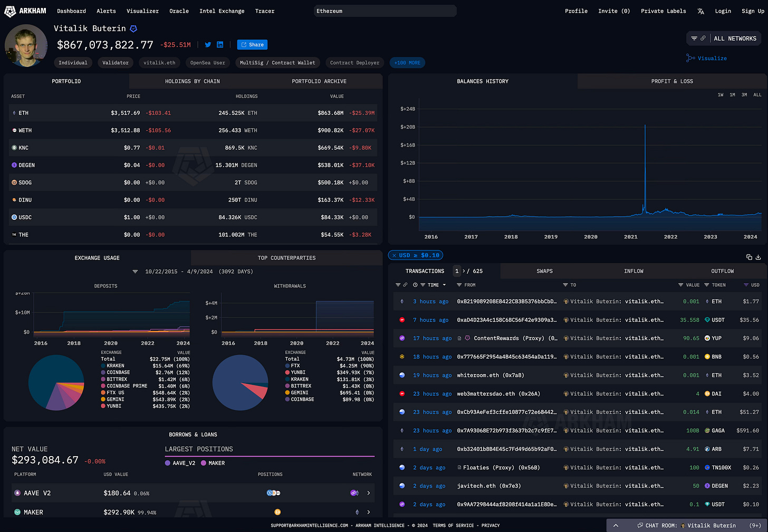Toggle MAKER legend in largest positions

213,463
